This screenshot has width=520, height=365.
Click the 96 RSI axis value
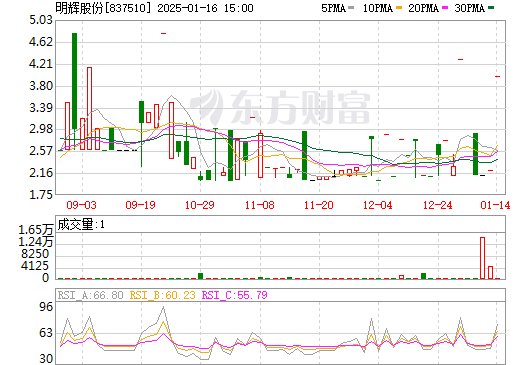(46, 307)
